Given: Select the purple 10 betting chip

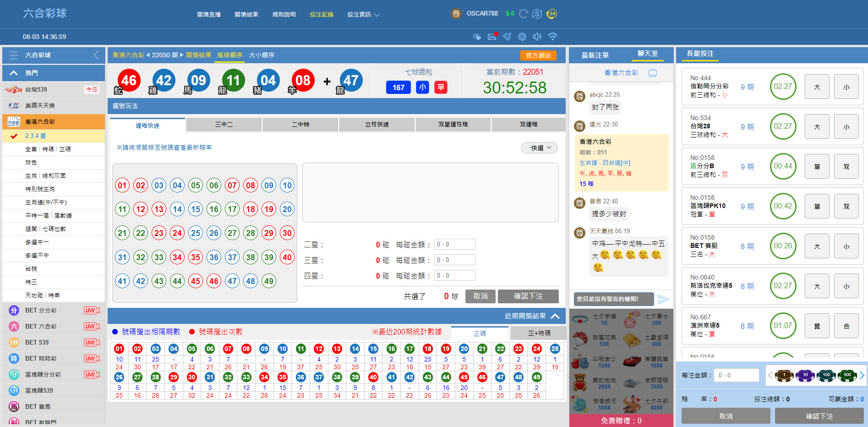Looking at the screenshot, I should pyautogui.click(x=805, y=375).
